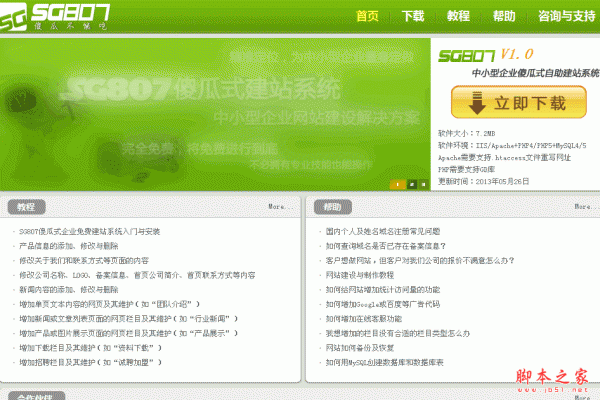
Task: Open the 增加下载栏目及其维护 tutorial link
Action: tap(90, 348)
